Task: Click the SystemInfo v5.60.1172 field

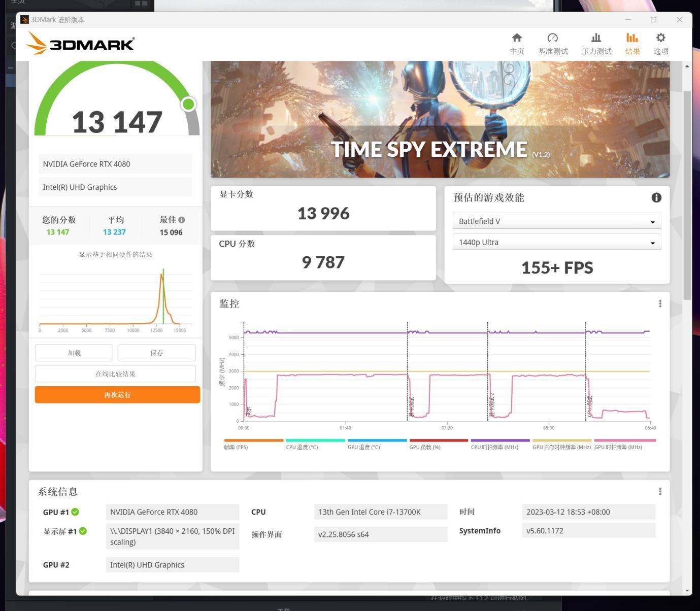Action: (x=588, y=531)
